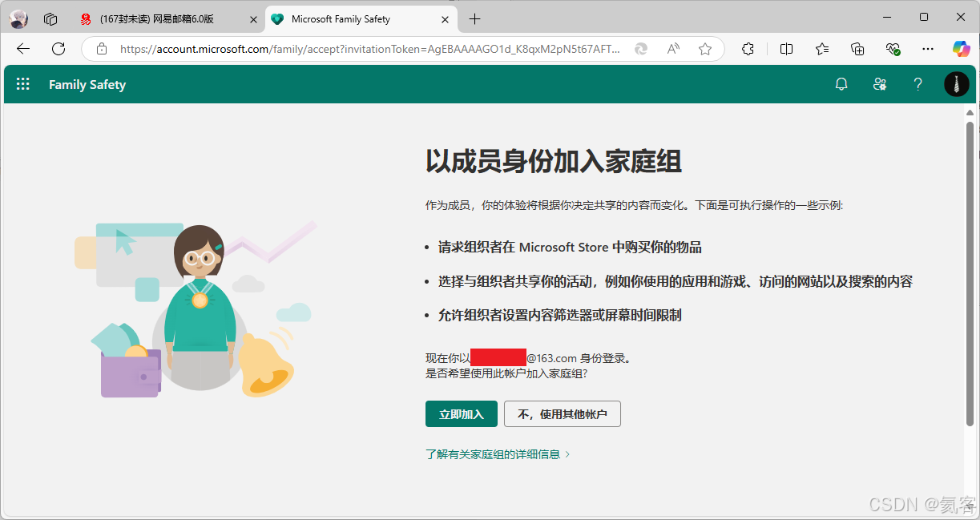Close the 网易邮箱6.0版 tab

click(253, 18)
